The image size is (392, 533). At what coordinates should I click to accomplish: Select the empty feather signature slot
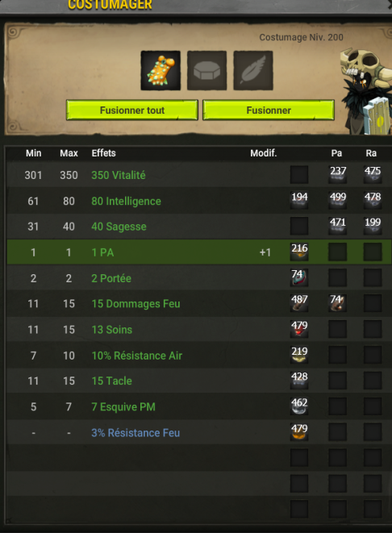coord(253,71)
